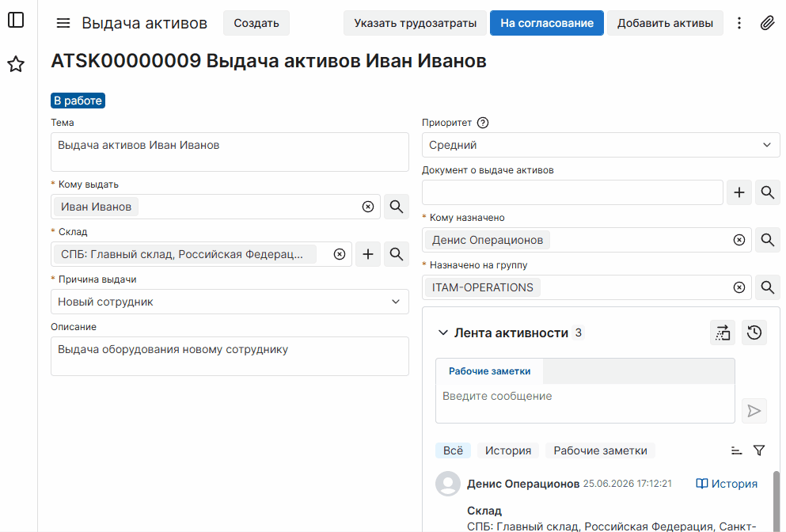Viewport: 786px width, 532px height.
Task: Change activity feed sort order
Action: click(x=736, y=450)
